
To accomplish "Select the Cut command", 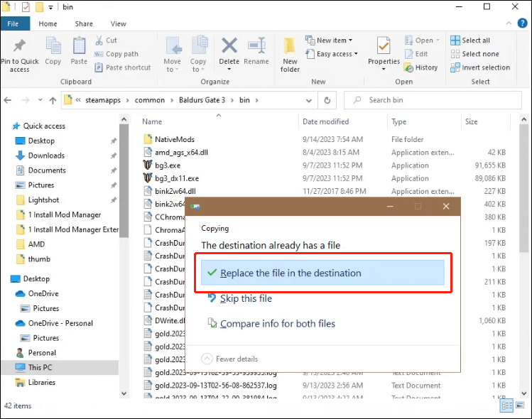I will click(x=106, y=40).
